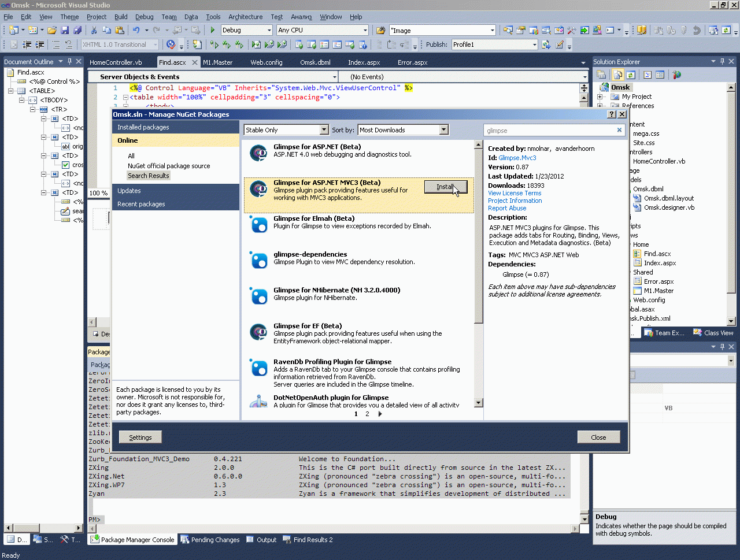740x560 pixels.
Task: Select Installed packages in NuGet sidebar
Action: point(176,127)
